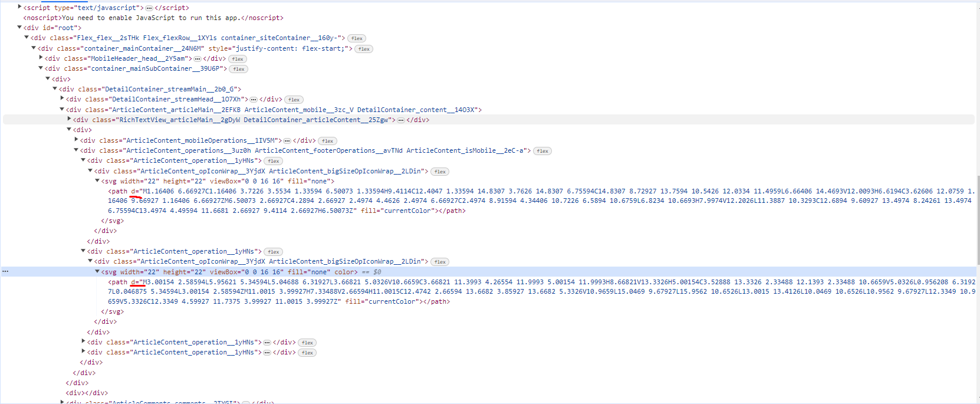980x404 pixels.
Task: Expand the MobileHeader_head__2Y5am div
Action: [41, 58]
